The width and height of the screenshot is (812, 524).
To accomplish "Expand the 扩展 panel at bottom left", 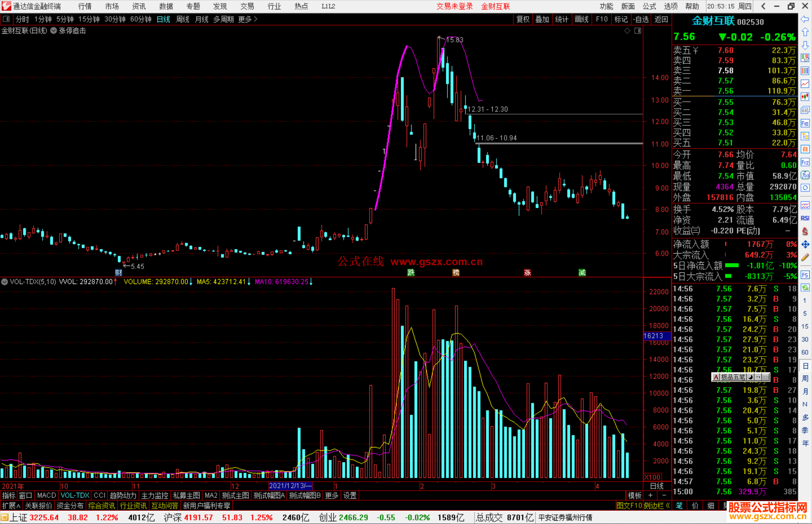I will click(x=11, y=506).
